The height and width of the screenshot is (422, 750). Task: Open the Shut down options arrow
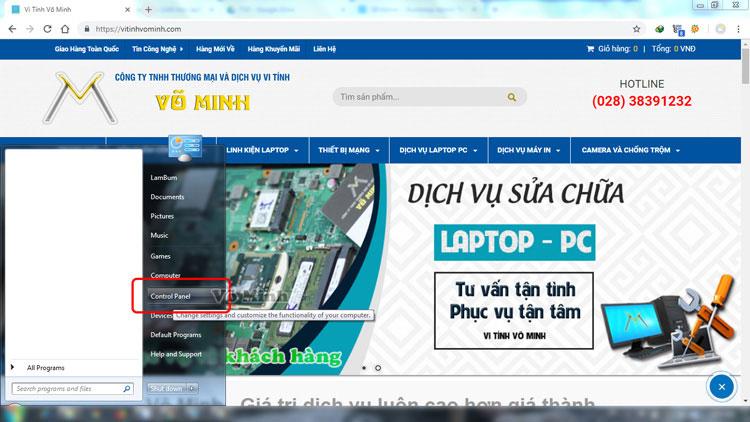[x=192, y=389]
